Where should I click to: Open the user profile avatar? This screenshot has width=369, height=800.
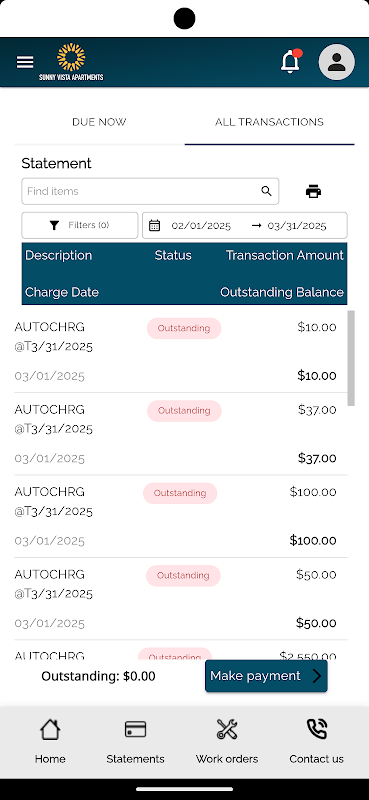[x=336, y=62]
